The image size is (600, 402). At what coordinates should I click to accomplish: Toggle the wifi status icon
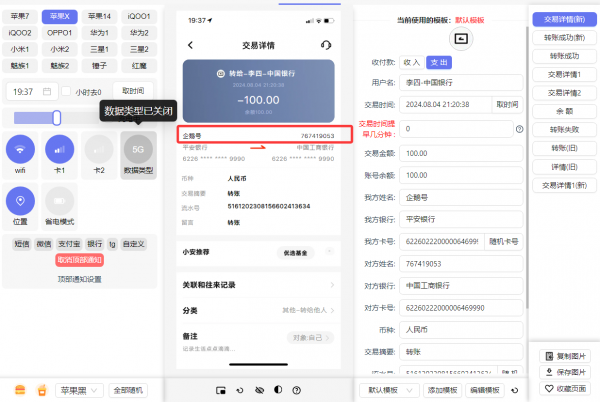click(x=20, y=149)
